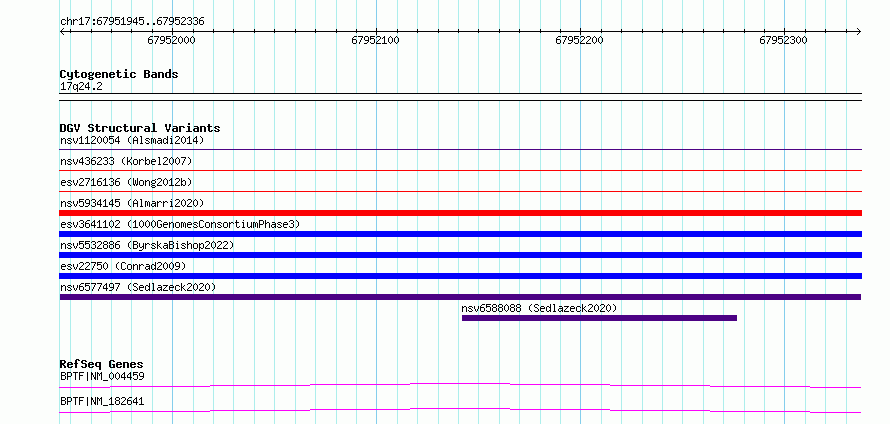Viewport: 890px width, 424px height.
Task: Click the short purple nsv6588088 variant bar
Action: [599, 318]
